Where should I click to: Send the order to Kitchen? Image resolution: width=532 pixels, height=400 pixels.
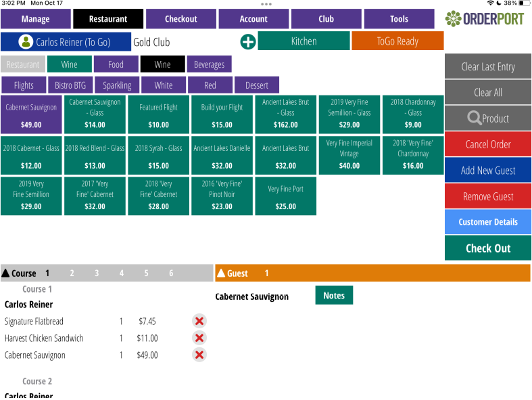click(x=304, y=41)
